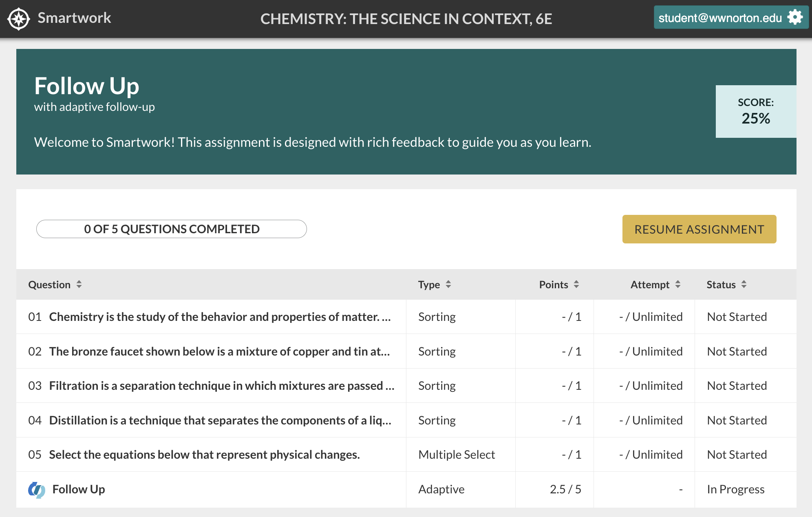Click the questions completed progress bar

(x=171, y=229)
